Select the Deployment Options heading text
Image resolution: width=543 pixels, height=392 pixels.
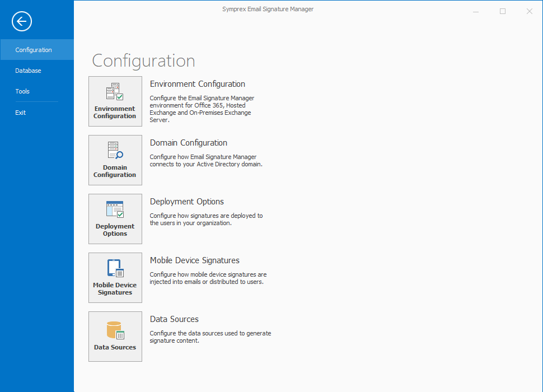pos(187,202)
